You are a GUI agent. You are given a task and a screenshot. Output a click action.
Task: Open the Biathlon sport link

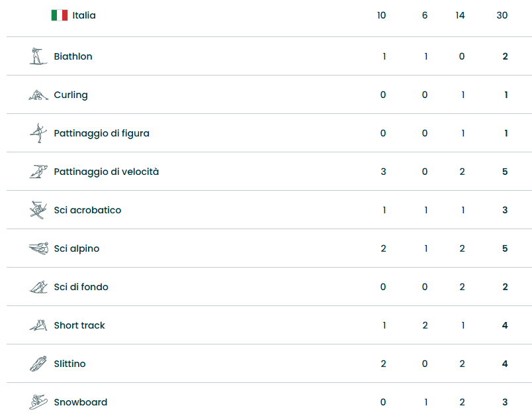click(x=73, y=56)
